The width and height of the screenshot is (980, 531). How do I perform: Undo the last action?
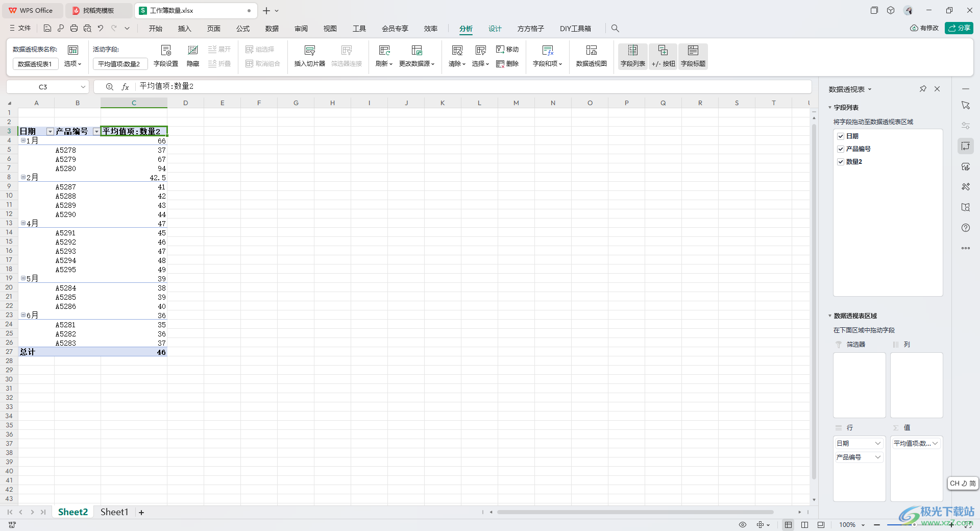pos(101,29)
